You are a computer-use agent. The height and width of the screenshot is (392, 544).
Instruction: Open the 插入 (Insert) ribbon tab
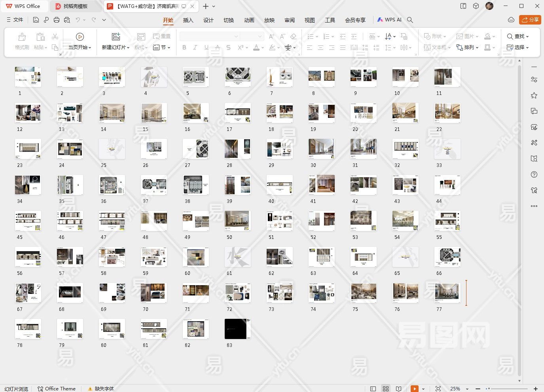tap(188, 20)
